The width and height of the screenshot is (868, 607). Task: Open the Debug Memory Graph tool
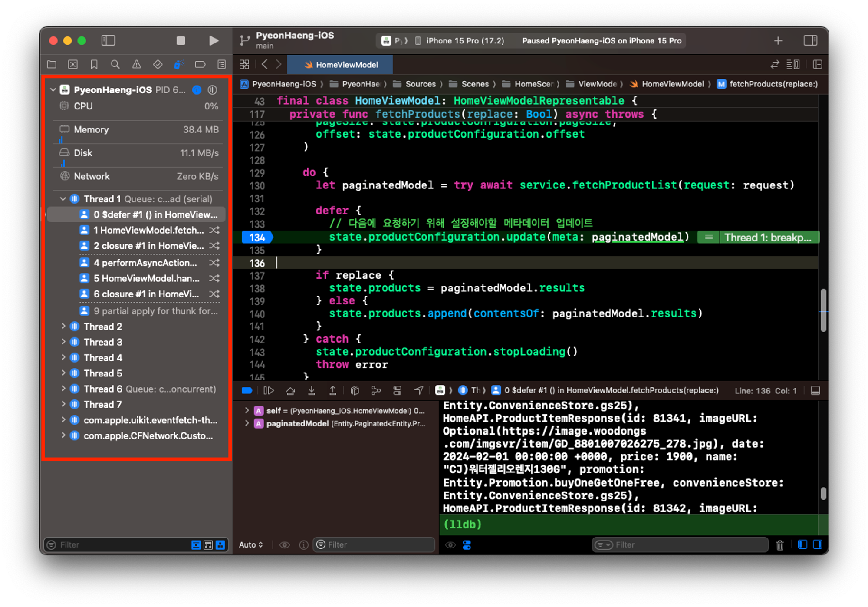[x=376, y=391]
